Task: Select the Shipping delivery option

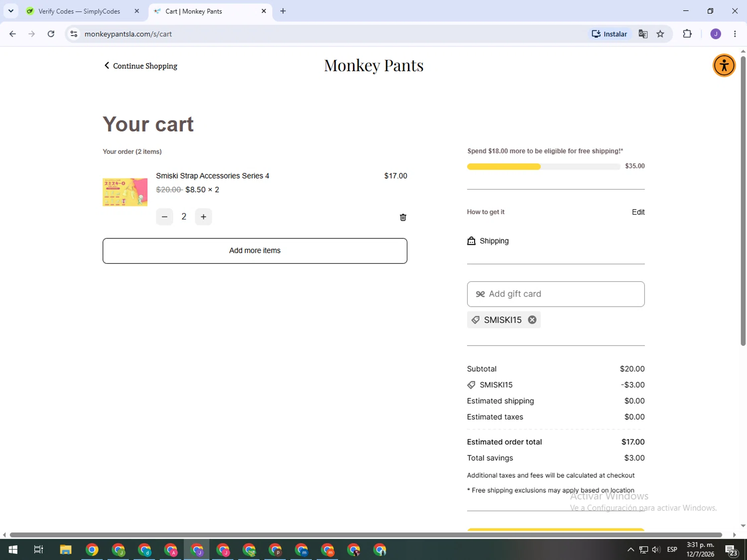Action: pos(488,241)
